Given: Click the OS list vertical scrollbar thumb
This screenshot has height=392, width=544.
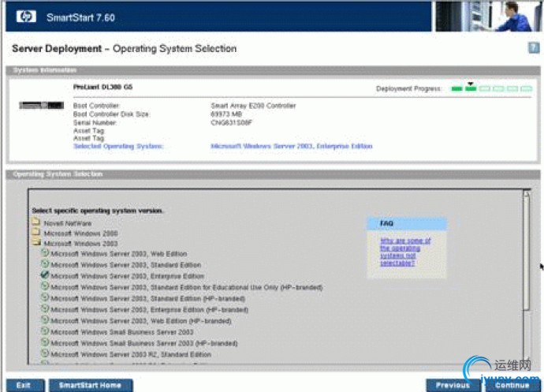Looking at the screenshot, I should point(527,253).
